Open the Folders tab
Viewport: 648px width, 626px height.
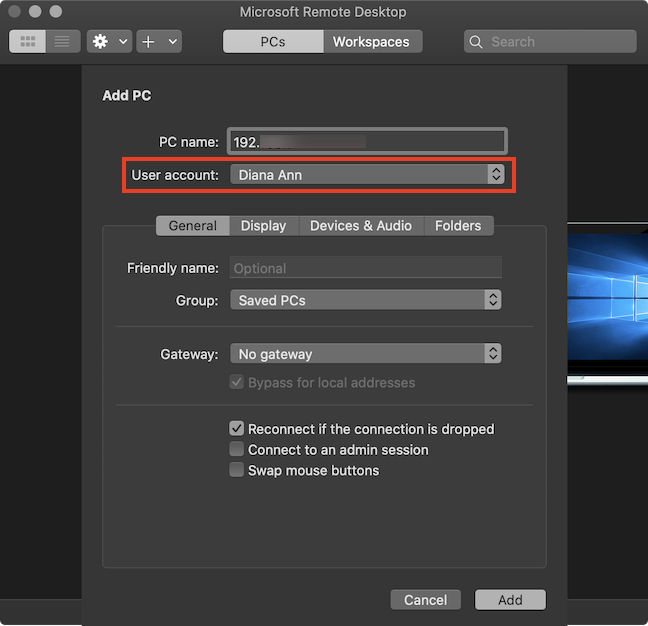pyautogui.click(x=459, y=226)
